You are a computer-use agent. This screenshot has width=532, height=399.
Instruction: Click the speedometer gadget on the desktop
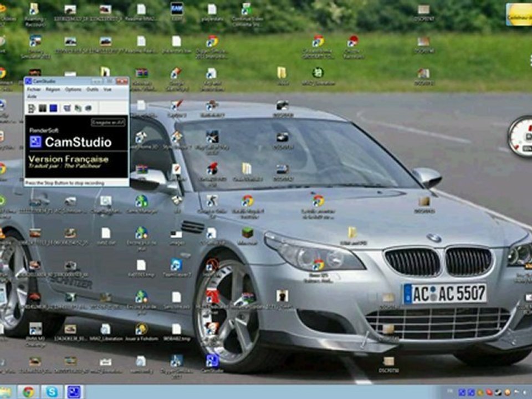tap(521, 136)
